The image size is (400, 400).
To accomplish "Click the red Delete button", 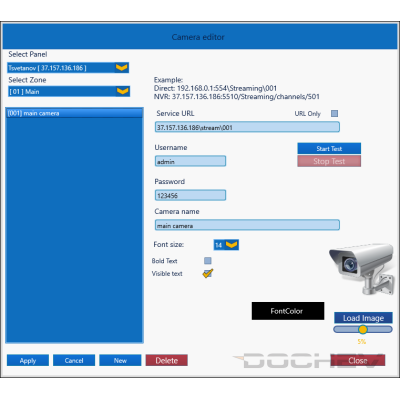I will (167, 360).
